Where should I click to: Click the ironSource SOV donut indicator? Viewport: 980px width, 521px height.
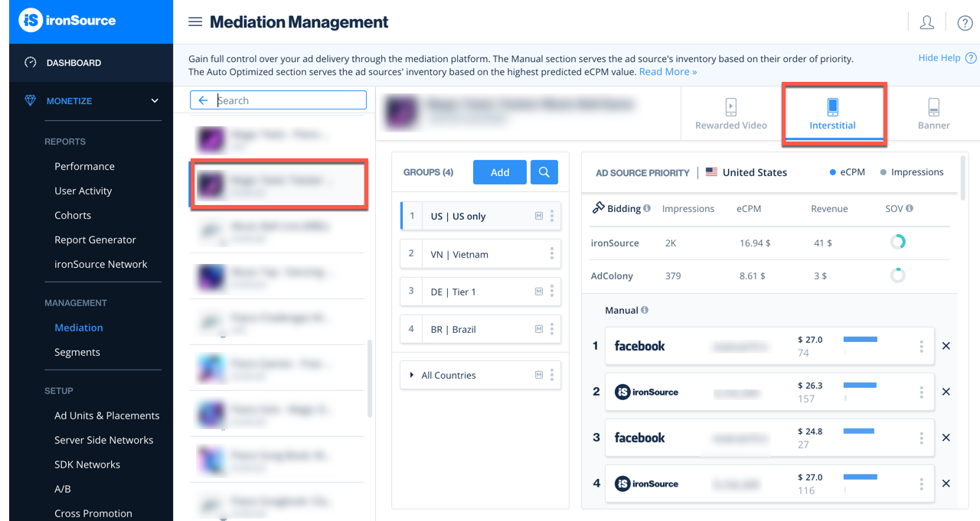(897, 242)
